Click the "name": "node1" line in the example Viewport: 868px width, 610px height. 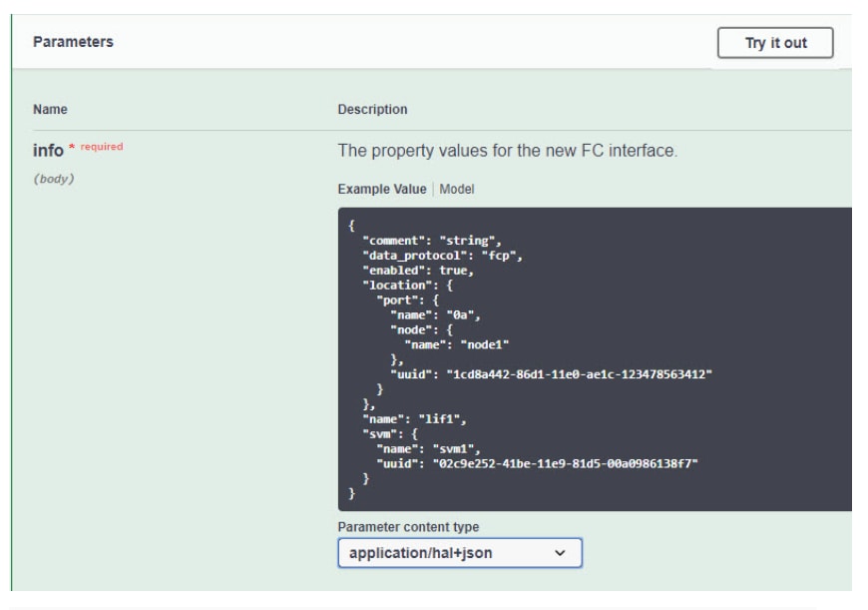[x=456, y=344]
